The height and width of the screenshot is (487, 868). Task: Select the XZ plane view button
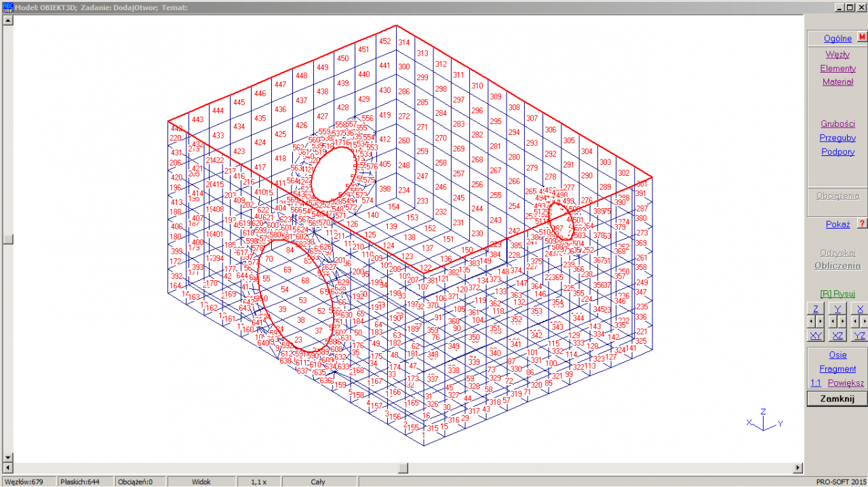click(x=837, y=336)
